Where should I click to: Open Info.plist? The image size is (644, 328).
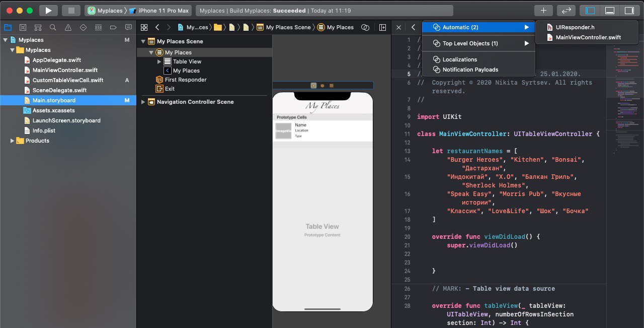[44, 130]
